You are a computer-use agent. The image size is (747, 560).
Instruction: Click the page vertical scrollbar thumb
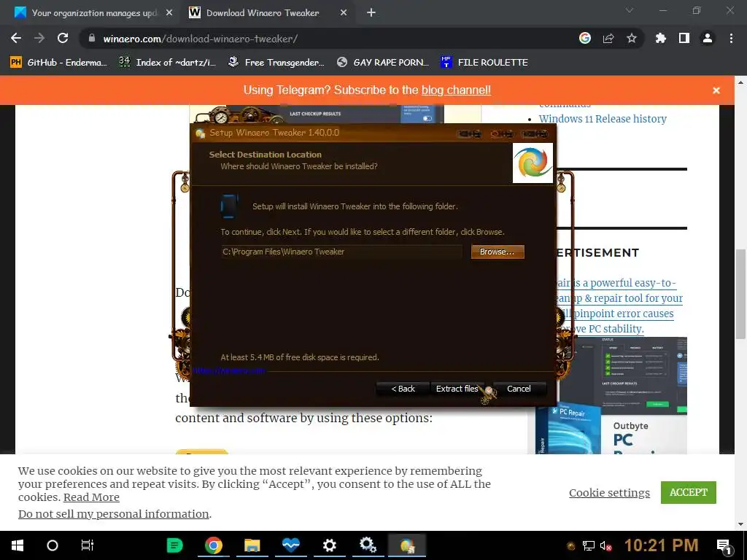(740, 294)
